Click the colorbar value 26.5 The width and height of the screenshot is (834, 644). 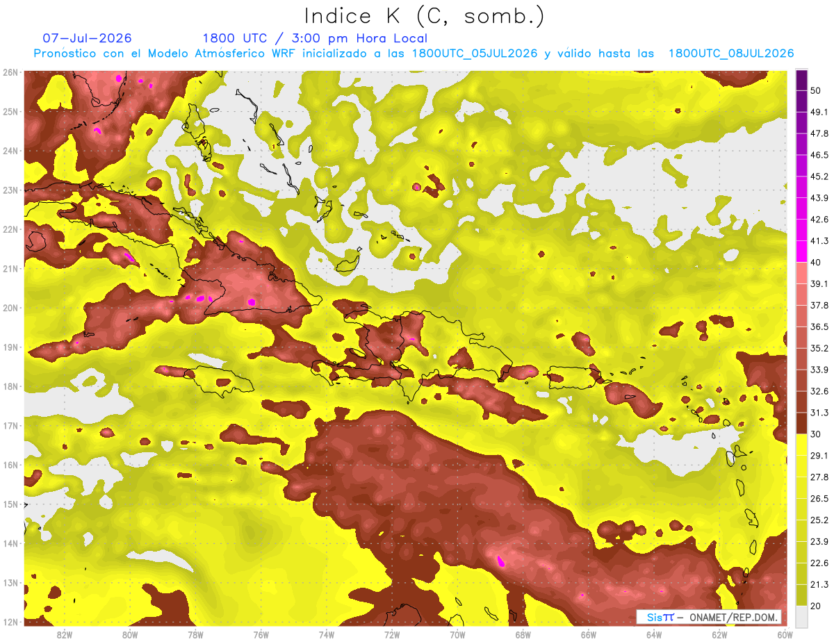(819, 499)
